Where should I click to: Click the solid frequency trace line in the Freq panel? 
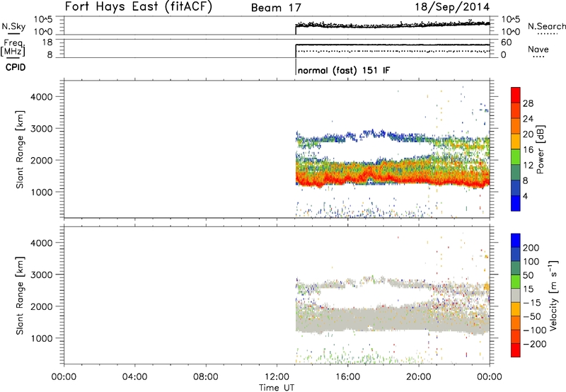[x=393, y=45]
